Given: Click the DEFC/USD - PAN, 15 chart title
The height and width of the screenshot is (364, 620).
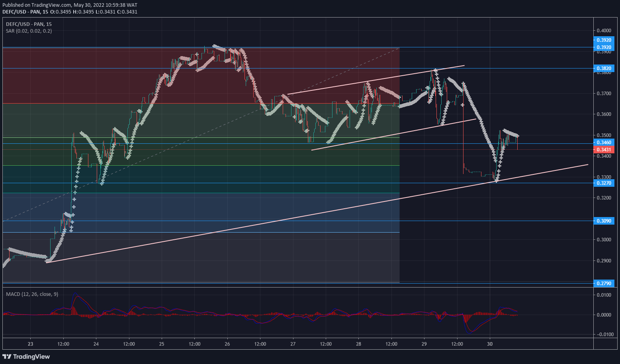Looking at the screenshot, I should pos(29,24).
